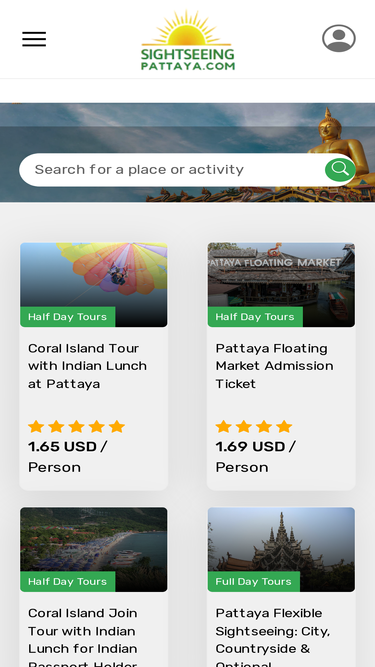The width and height of the screenshot is (375, 667).
Task: Select the Full Day Tours tag
Action: 253,581
